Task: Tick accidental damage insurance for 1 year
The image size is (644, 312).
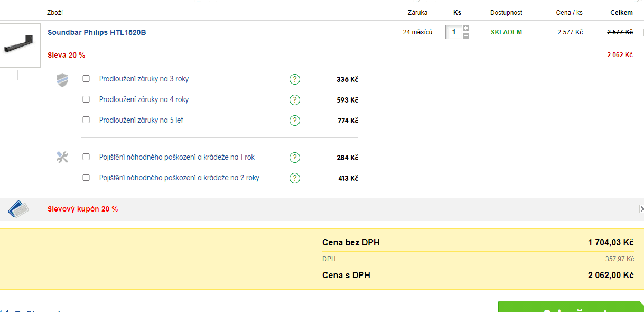Action: (86, 157)
